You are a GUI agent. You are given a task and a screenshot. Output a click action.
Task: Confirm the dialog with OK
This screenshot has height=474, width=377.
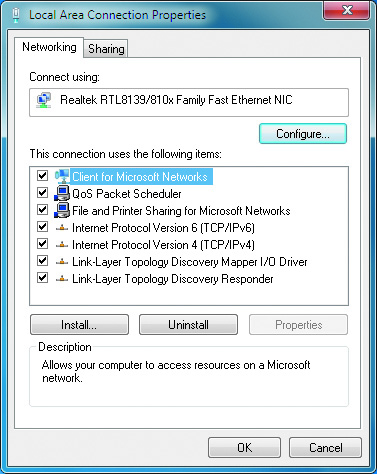coord(244,448)
